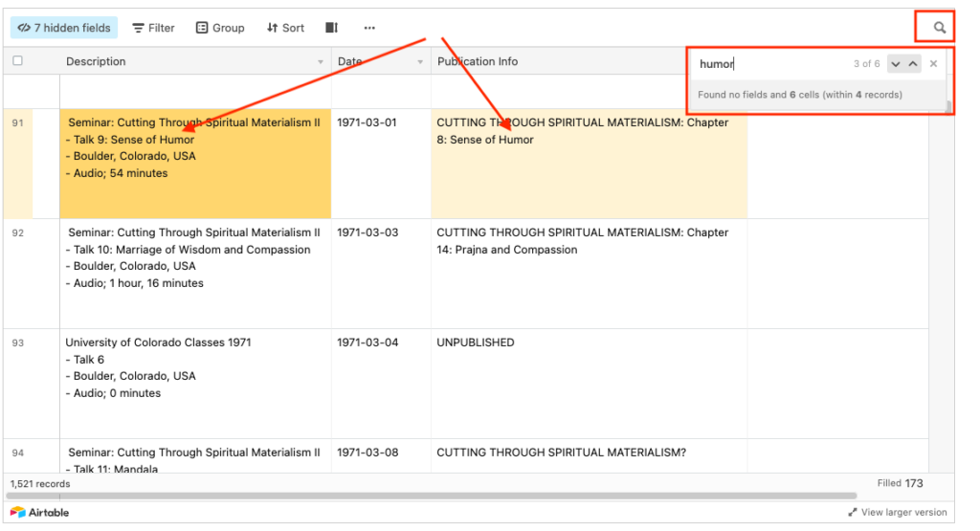Jump to previous search match arrow
Screen dimensions: 980x531
(x=913, y=64)
